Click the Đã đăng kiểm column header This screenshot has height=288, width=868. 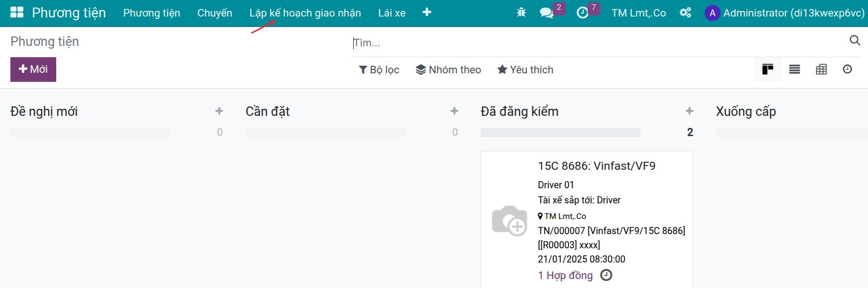(x=519, y=112)
